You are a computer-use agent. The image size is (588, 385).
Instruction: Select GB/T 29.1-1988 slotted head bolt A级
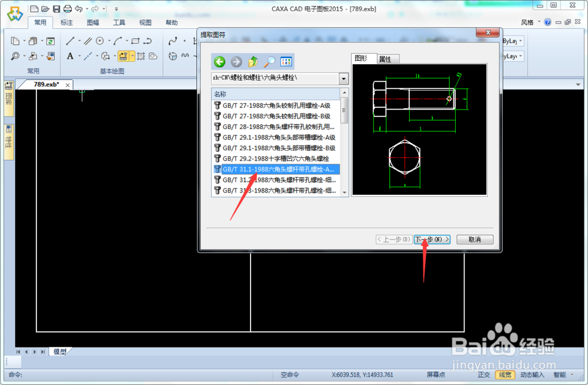(x=276, y=138)
